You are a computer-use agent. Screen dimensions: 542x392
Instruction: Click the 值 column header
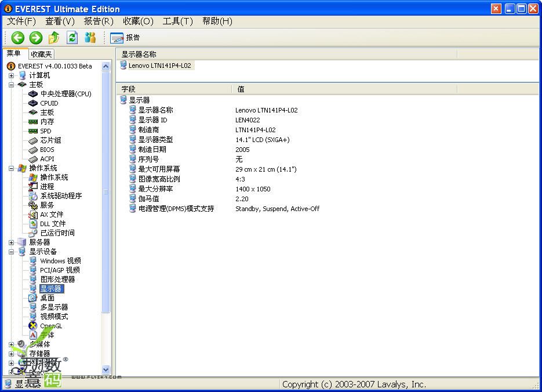click(344, 89)
